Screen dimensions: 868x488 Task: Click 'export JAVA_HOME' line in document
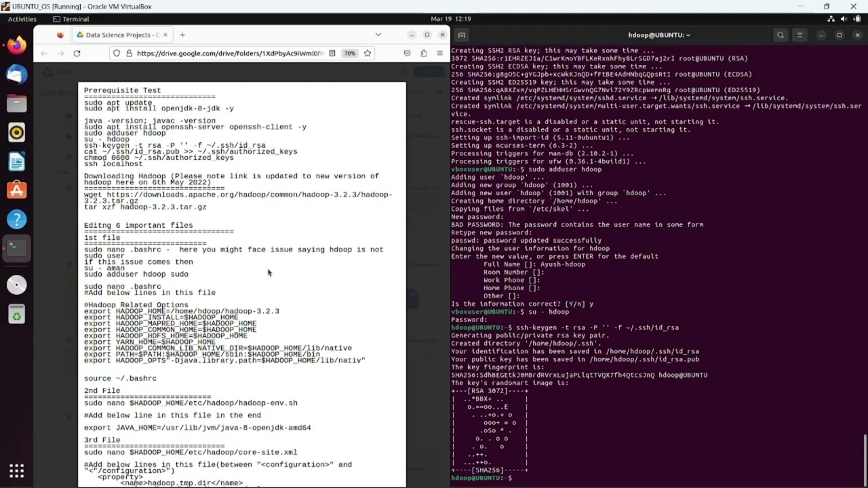[197, 428]
